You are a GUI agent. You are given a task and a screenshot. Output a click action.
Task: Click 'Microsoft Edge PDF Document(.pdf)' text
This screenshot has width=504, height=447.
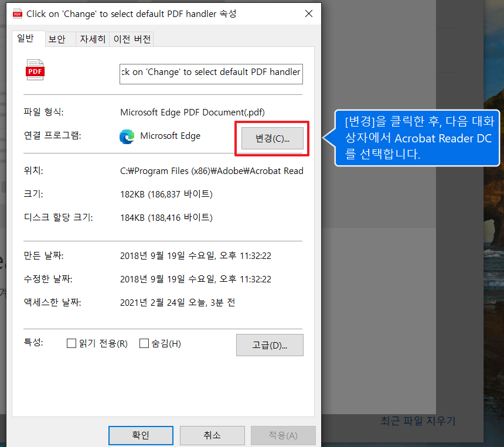tap(193, 112)
